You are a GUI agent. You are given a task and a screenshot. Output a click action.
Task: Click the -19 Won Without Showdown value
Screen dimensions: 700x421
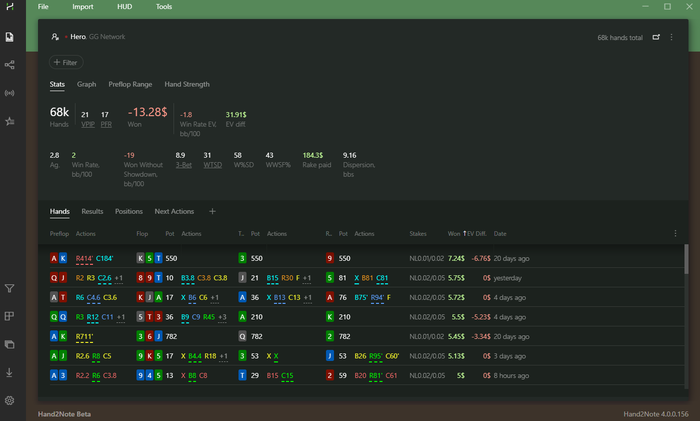[x=129, y=155]
